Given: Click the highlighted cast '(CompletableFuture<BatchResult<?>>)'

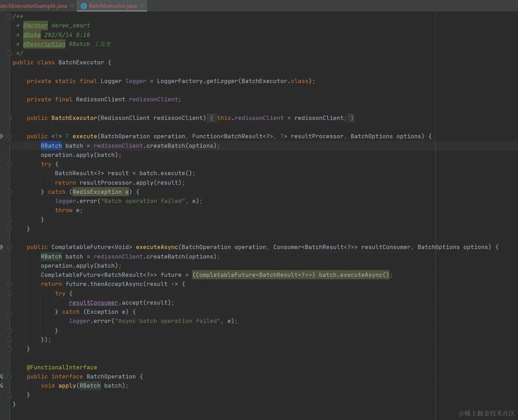Looking at the screenshot, I should pyautogui.click(x=254, y=275).
